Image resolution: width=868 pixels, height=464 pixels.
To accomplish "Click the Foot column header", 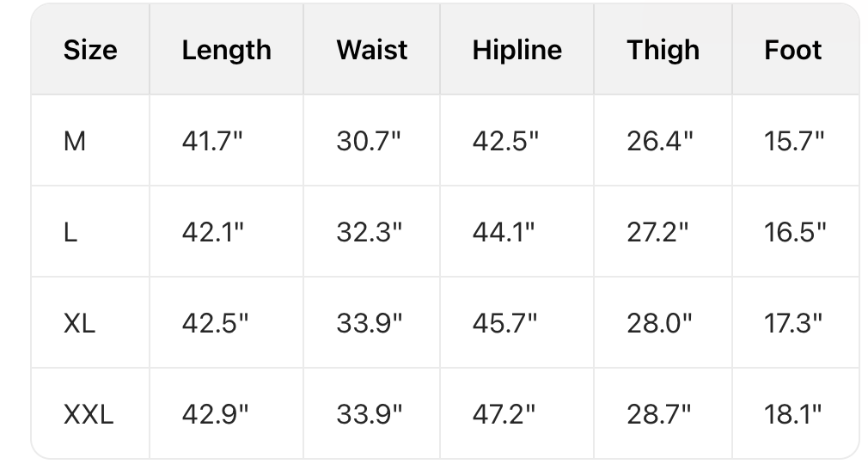I will click(792, 50).
